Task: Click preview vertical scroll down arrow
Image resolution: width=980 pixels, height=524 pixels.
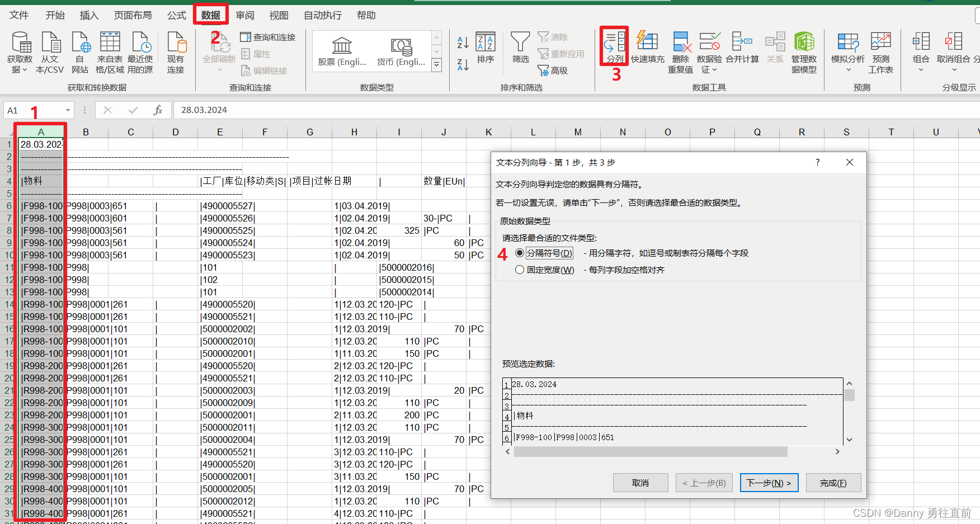Action: point(849,440)
